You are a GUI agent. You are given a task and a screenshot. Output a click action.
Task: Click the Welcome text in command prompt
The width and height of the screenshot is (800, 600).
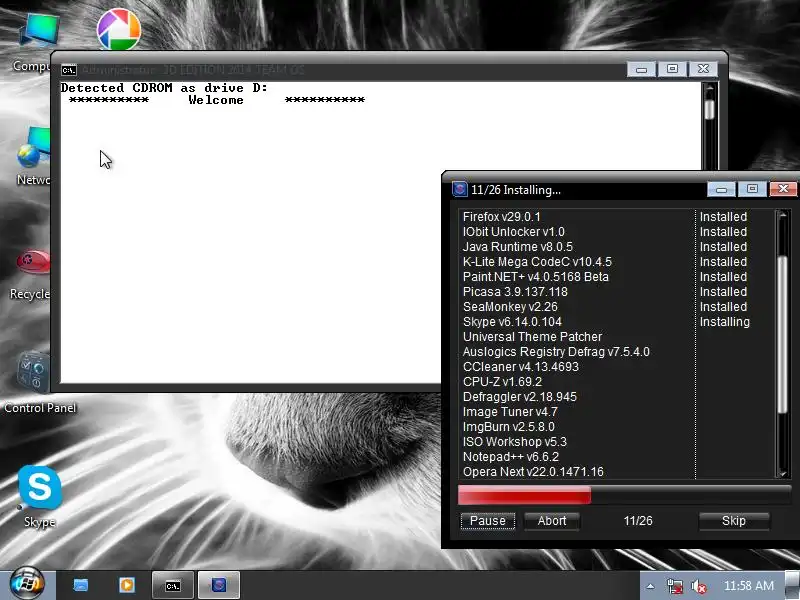pyautogui.click(x=216, y=100)
